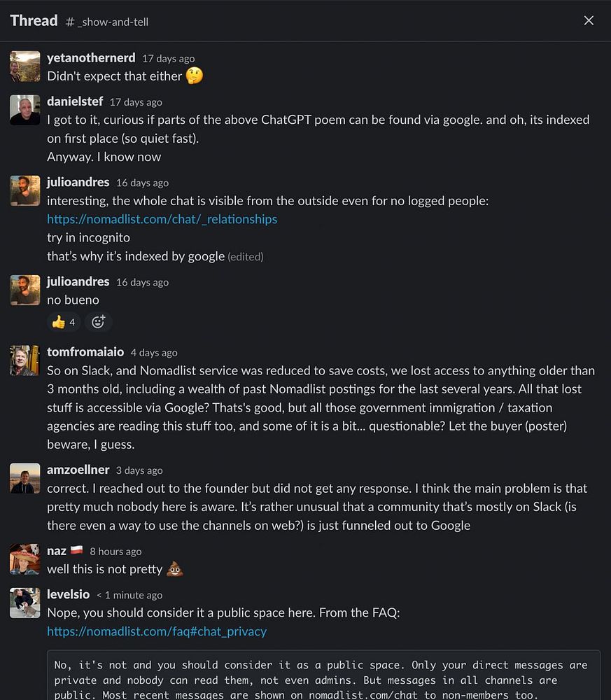Open the #_show-and-tell channel from the thread header
Image resolution: width=611 pixels, height=700 pixels.
[107, 22]
